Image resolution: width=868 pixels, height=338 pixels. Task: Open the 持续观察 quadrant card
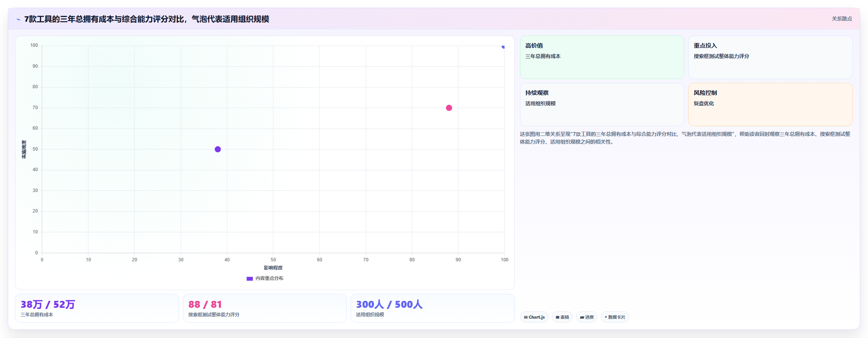[x=602, y=105]
